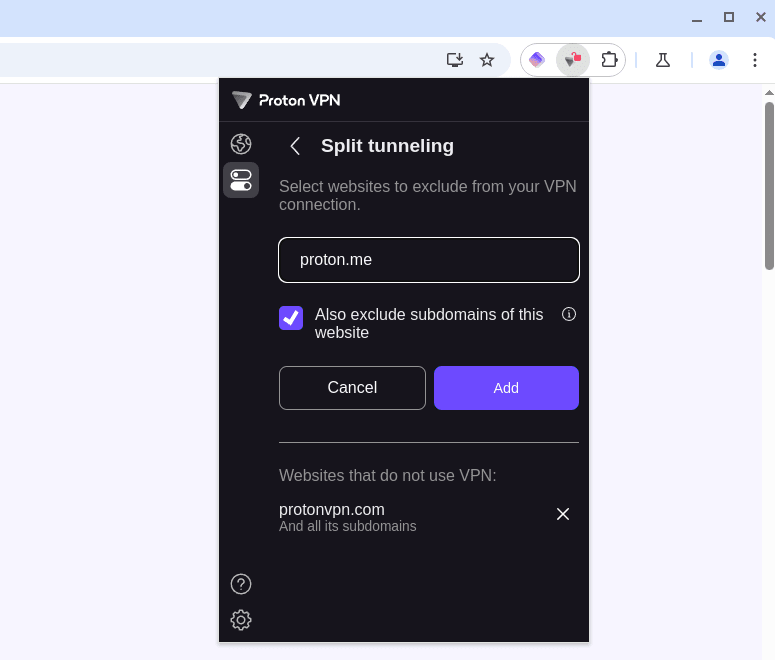Open the help question mark icon

(x=241, y=584)
